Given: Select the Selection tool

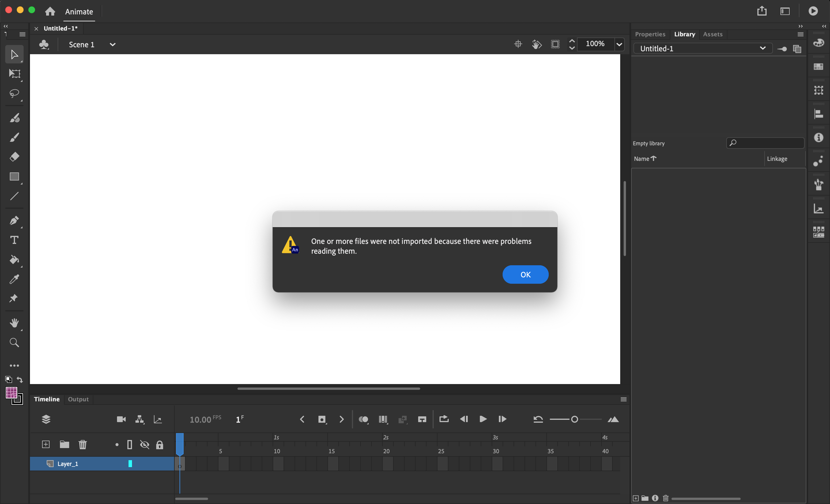Looking at the screenshot, I should (14, 54).
